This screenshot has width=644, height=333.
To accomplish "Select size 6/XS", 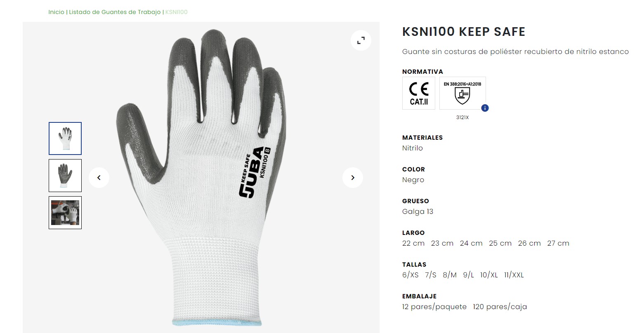I will tap(410, 275).
